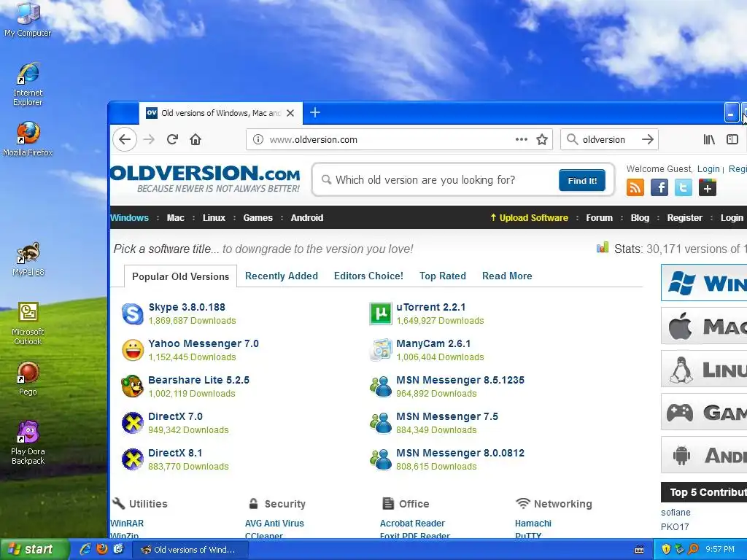Open the Blog link
Screen dimensions: 747x560
point(640,217)
